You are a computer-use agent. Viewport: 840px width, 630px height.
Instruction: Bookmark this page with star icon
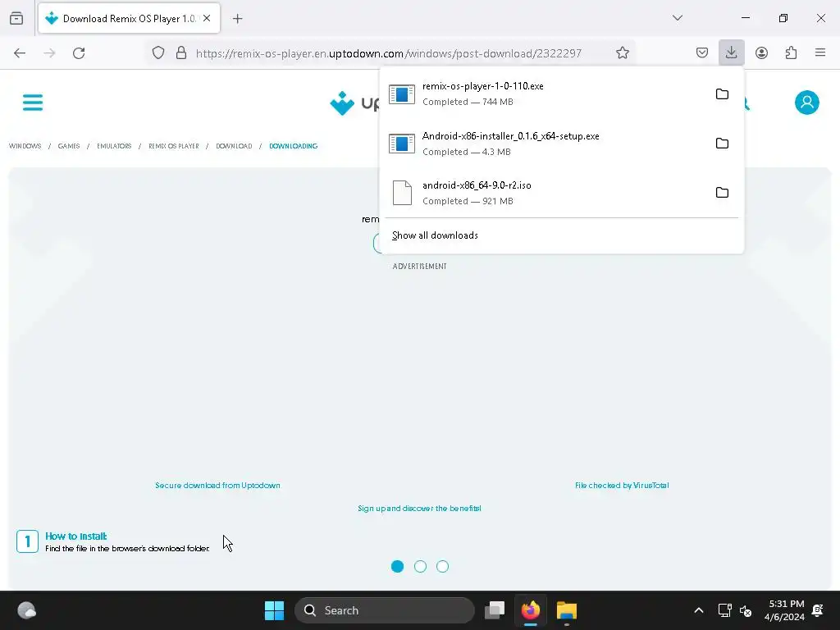click(622, 53)
